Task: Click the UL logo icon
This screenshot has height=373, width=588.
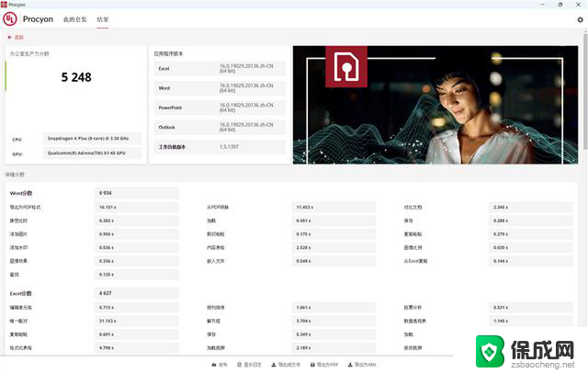Action: (x=10, y=19)
